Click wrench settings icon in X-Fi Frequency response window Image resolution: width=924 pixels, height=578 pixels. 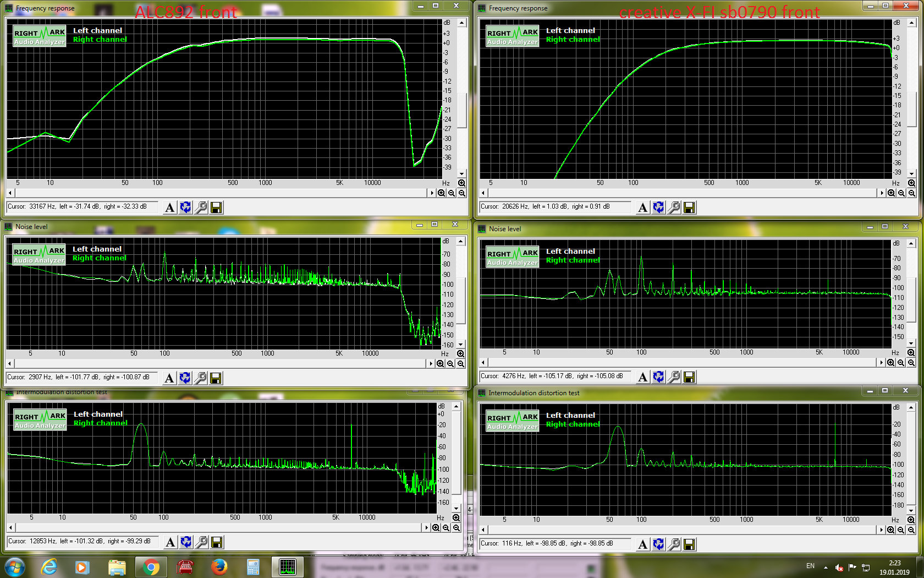pyautogui.click(x=674, y=208)
